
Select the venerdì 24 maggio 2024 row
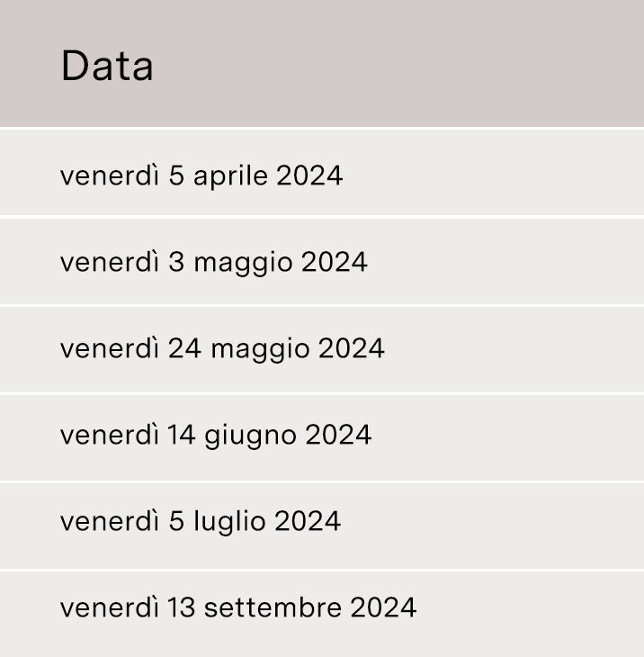click(322, 350)
